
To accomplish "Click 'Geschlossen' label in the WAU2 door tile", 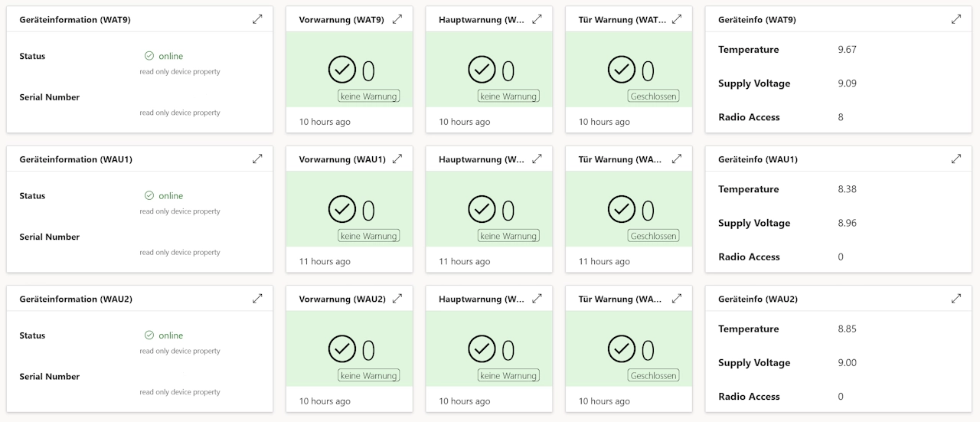I will coord(654,376).
